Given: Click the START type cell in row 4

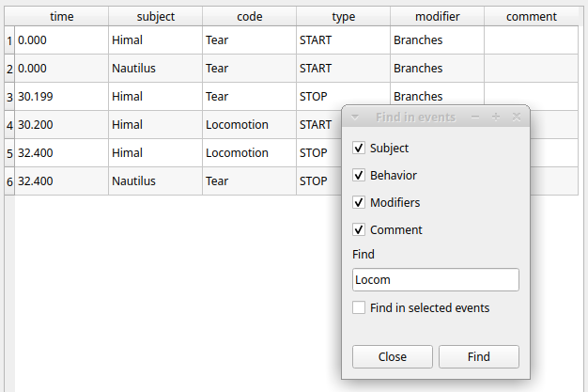Looking at the screenshot, I should (318, 125).
